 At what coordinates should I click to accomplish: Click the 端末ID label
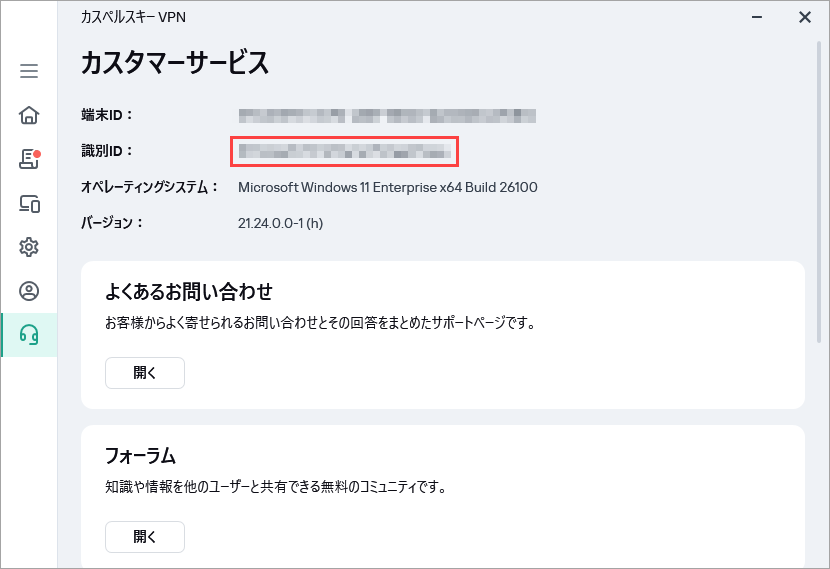[x=106, y=115]
